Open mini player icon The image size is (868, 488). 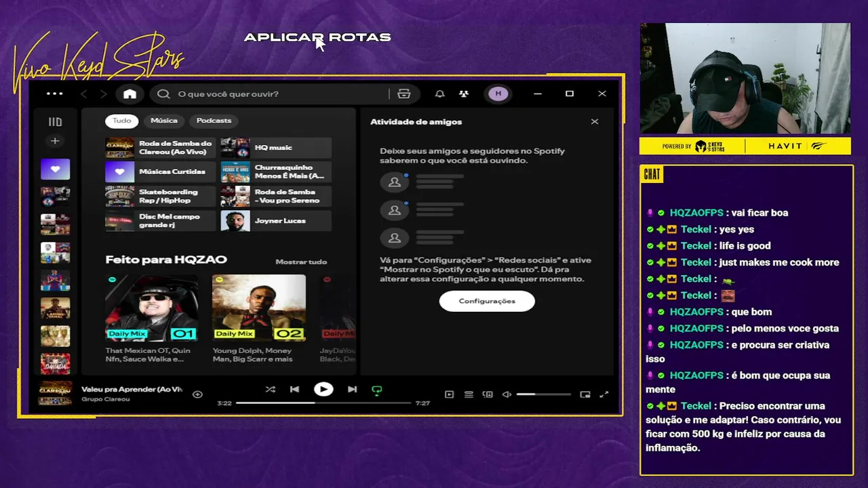pyautogui.click(x=585, y=394)
